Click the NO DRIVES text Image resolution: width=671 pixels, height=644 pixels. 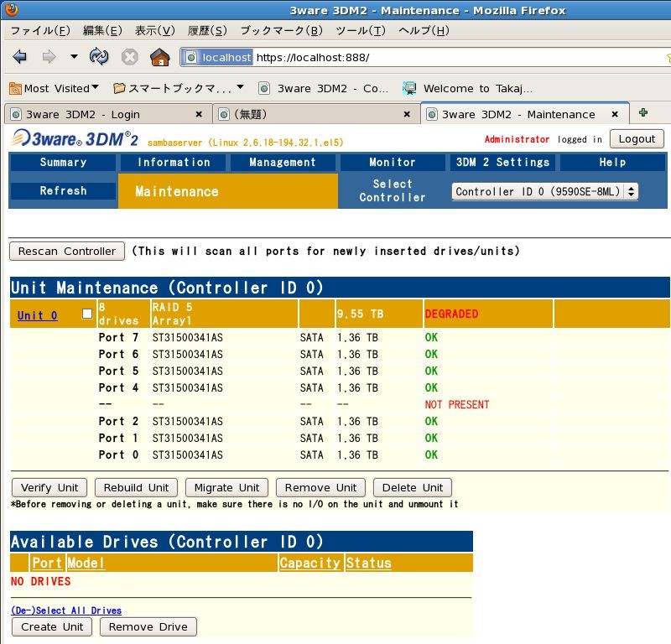pyautogui.click(x=40, y=581)
